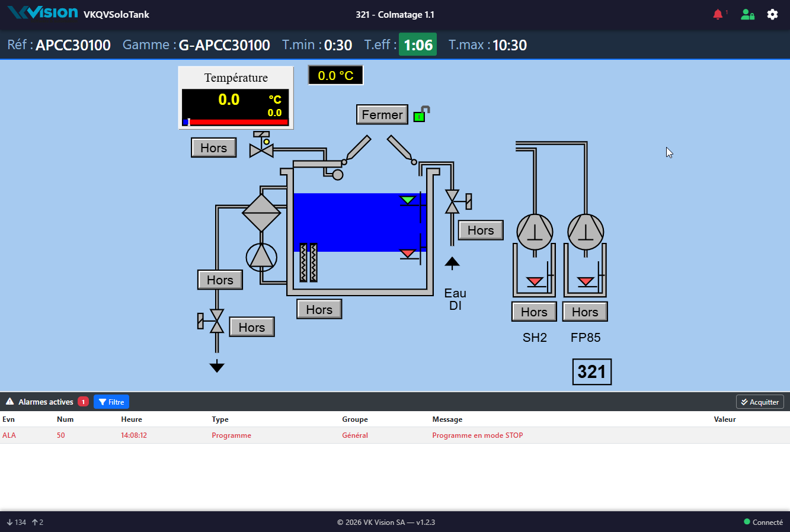Click the T.min value 0:30
The image size is (790, 532).
[x=338, y=45]
